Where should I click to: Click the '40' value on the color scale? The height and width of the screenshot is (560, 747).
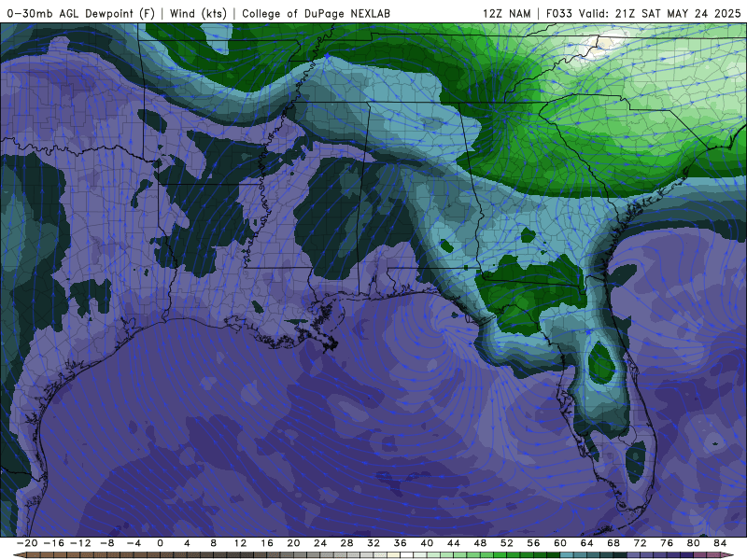coord(427,543)
